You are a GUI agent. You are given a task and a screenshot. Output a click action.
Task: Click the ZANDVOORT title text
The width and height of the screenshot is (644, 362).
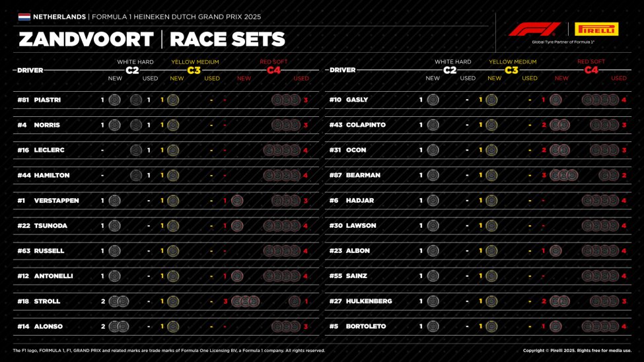(86, 40)
